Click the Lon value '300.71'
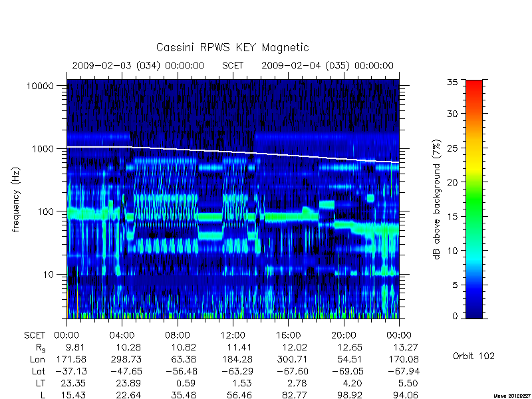This screenshot has height=399, width=532. (293, 359)
